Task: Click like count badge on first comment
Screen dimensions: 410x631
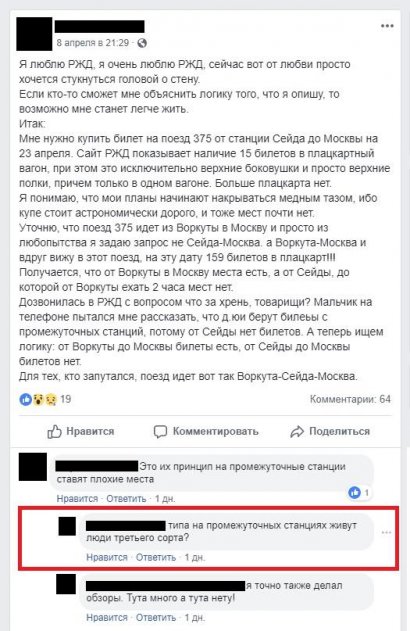Action: point(359,492)
